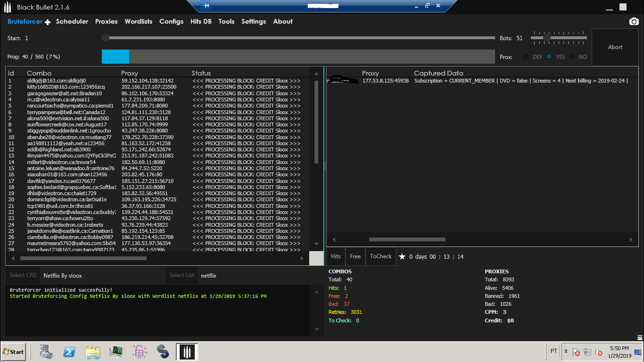Click the wordlist name field showing netflix

[261, 275]
